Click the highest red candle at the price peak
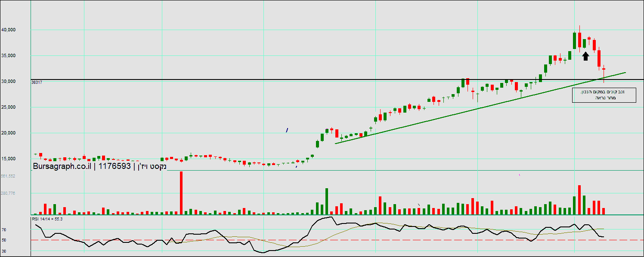 click(579, 40)
